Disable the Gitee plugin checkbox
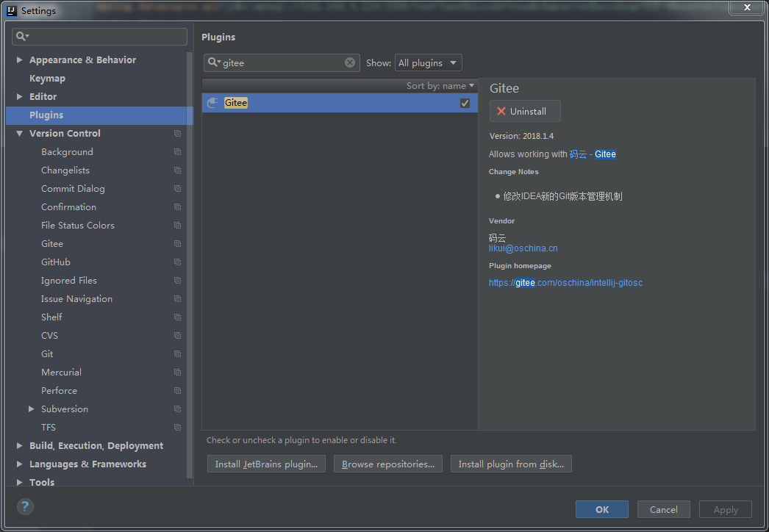The height and width of the screenshot is (532, 769). (x=465, y=103)
